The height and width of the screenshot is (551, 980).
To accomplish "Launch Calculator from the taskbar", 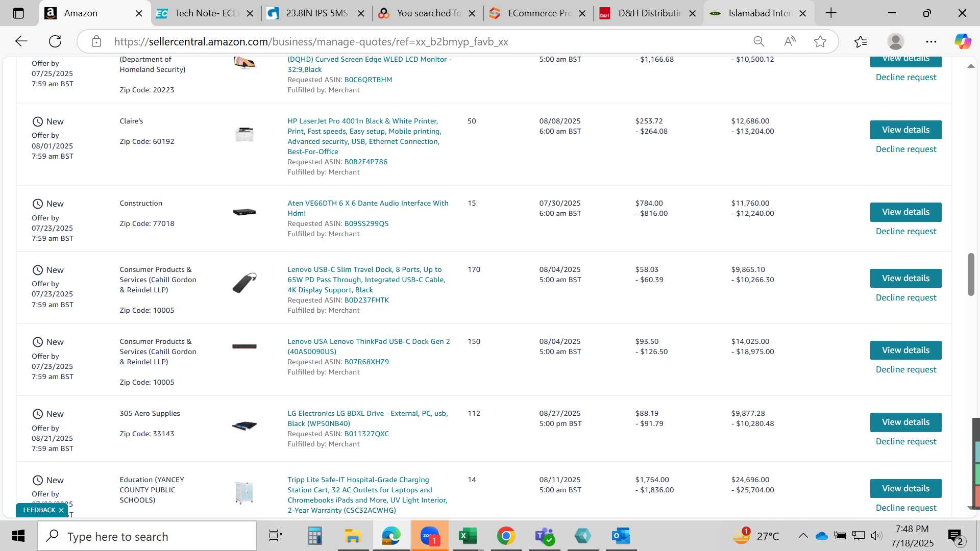I will pos(314,536).
